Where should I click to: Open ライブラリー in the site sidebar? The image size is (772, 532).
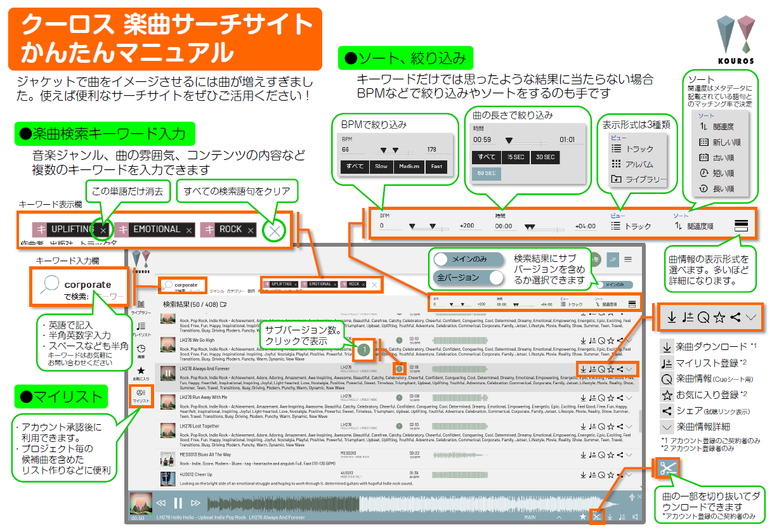[141, 308]
